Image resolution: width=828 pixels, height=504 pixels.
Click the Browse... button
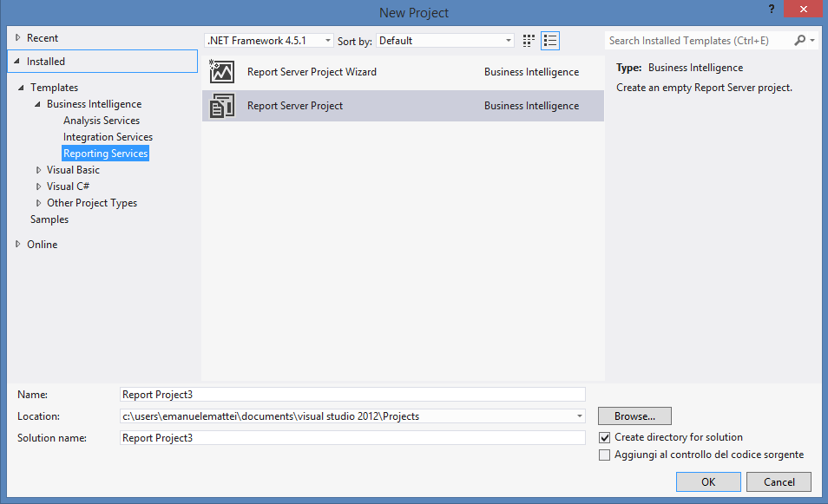click(634, 416)
